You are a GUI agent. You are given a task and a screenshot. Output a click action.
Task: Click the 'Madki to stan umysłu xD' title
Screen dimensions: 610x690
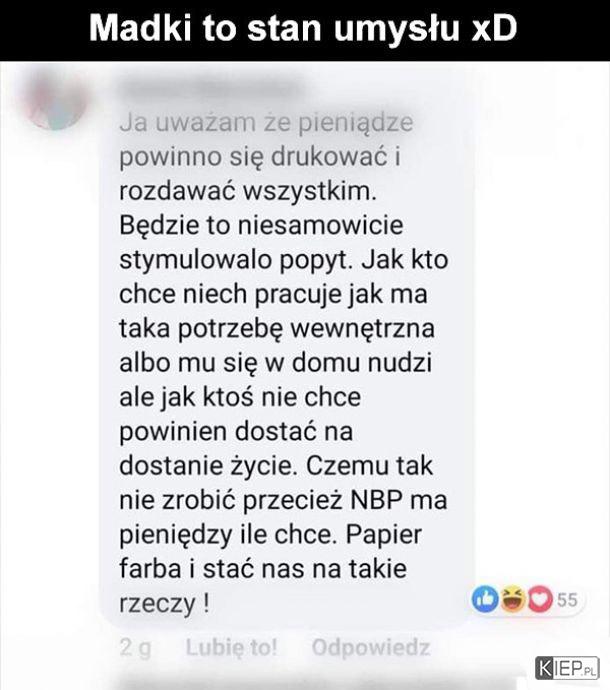[303, 29]
